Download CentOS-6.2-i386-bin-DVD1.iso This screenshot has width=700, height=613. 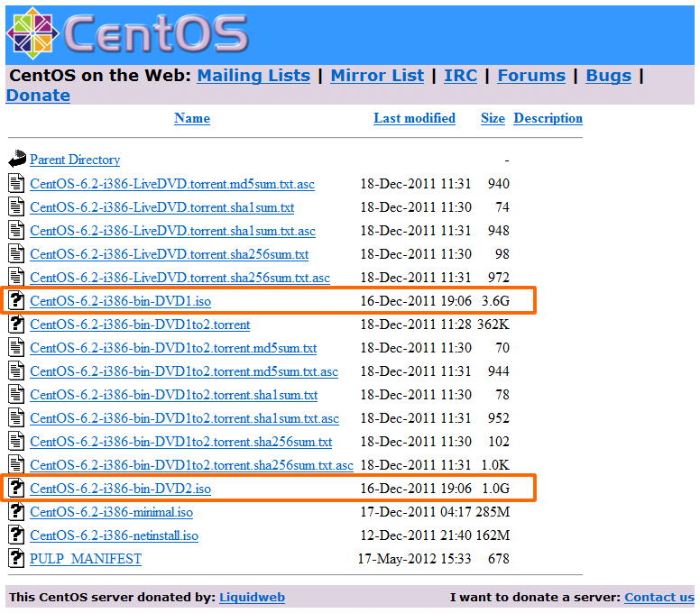[x=121, y=301]
